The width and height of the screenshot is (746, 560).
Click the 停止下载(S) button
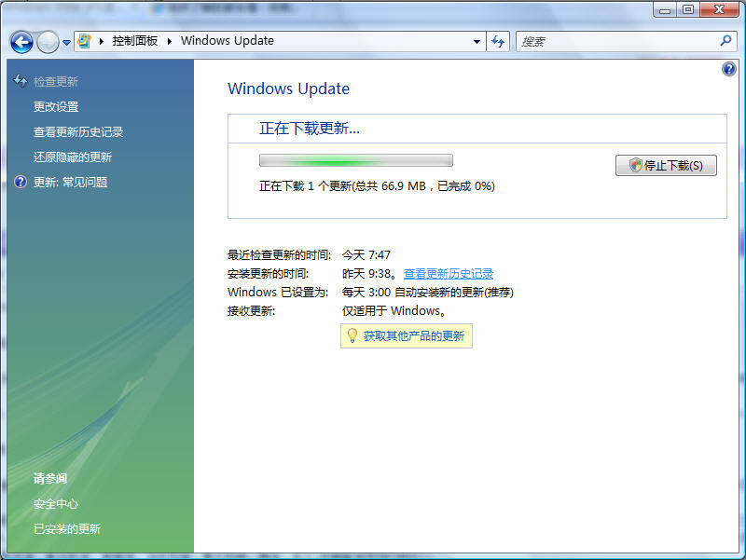(x=666, y=166)
